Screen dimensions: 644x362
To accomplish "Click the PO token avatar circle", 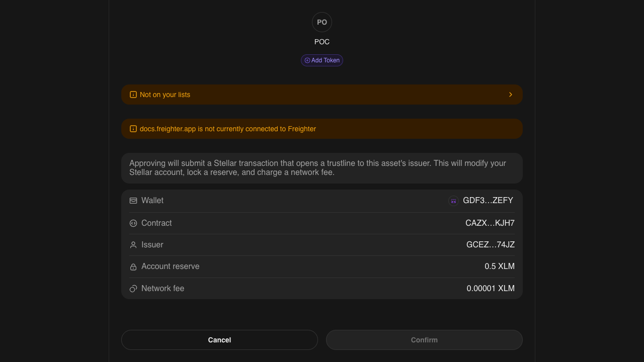I will (x=322, y=22).
